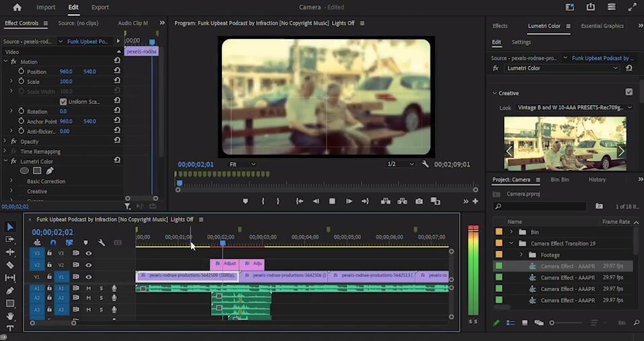644x341 pixels.
Task: Select the Type tool
Action: click(10, 329)
